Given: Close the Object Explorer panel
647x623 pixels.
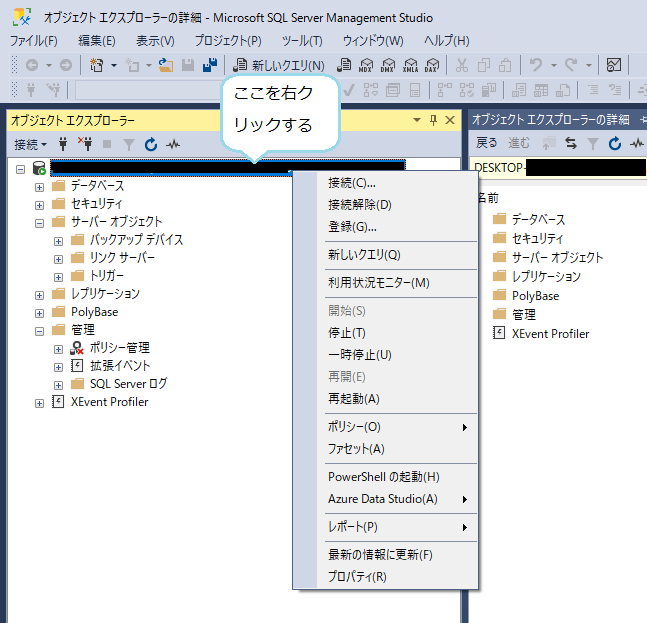Looking at the screenshot, I should pos(450,120).
